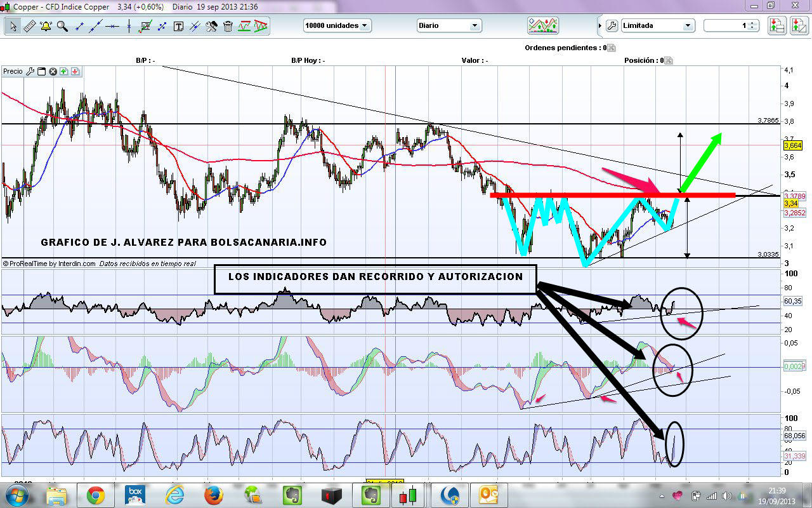Expand the Diario timeframe dropdown
The image size is (812, 508).
click(449, 26)
